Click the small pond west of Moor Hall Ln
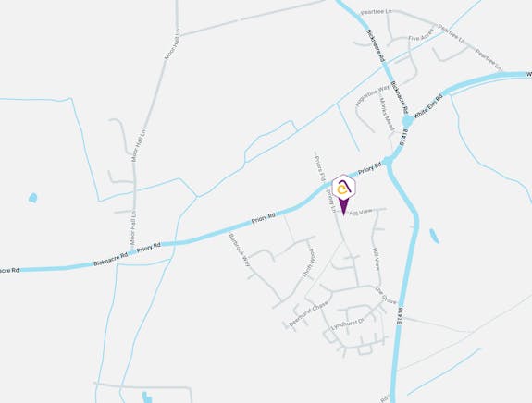The height and width of the screenshot is (403, 532). 33,198
